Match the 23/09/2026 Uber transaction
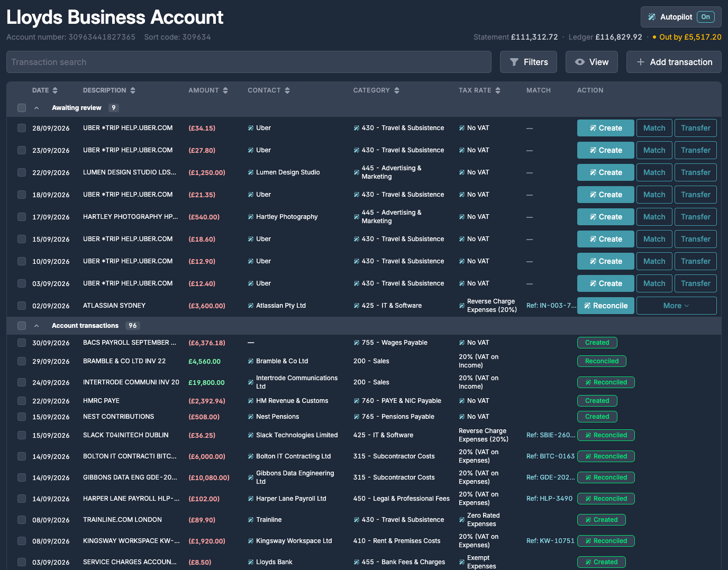The width and height of the screenshot is (728, 570). tap(654, 150)
